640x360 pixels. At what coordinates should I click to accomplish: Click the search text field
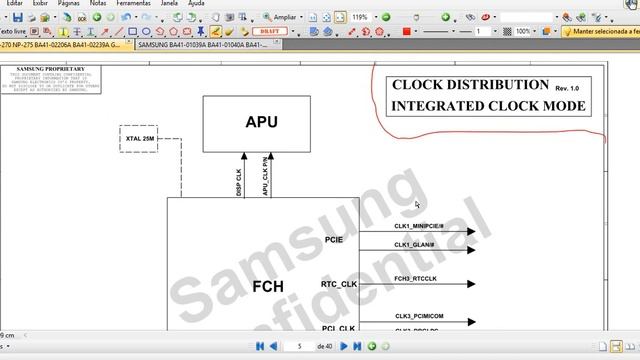pyautogui.click(x=526, y=17)
